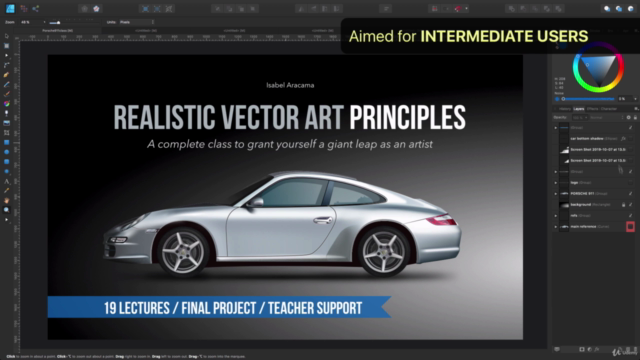Open the Normal blend mode dropdown

(x=607, y=118)
